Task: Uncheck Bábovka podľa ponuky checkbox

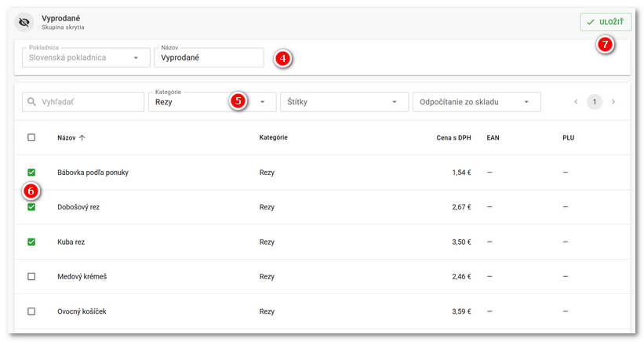Action: [31, 173]
